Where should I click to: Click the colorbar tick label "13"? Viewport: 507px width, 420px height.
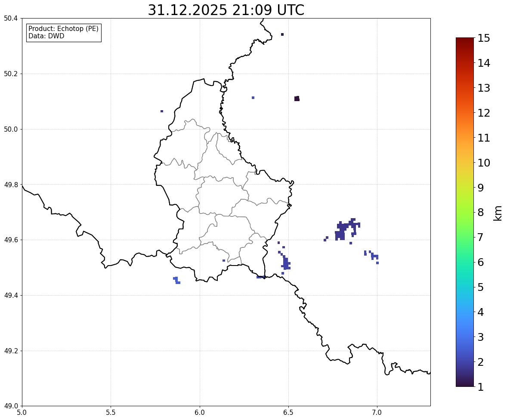coord(484,88)
